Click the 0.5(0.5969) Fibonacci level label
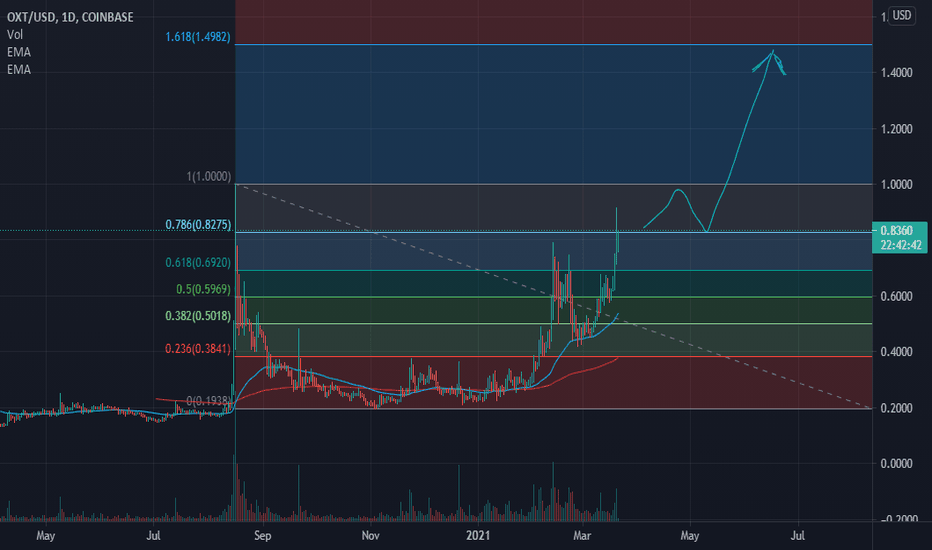This screenshot has width=932, height=550. pos(203,289)
